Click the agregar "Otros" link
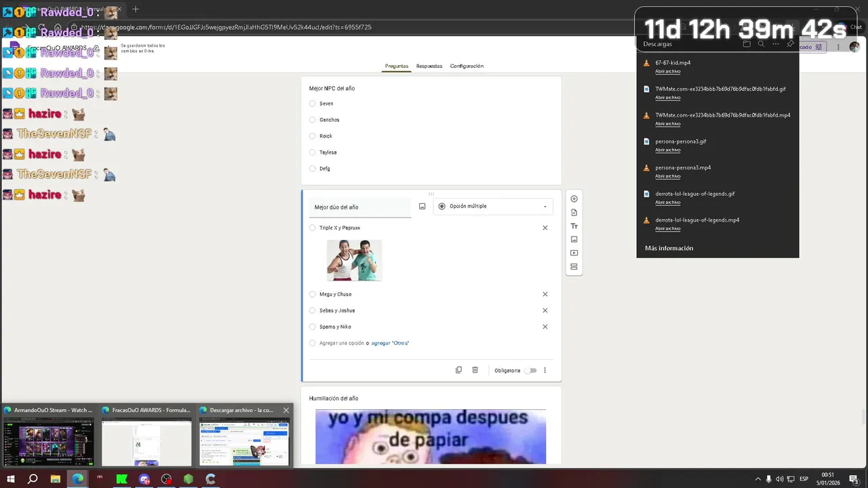This screenshot has height=488, width=868. 390,343
